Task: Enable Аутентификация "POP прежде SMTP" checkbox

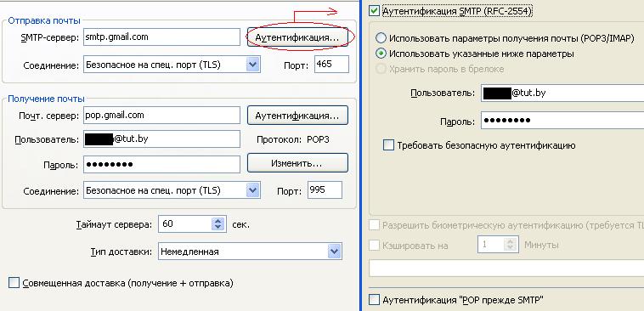Action: point(374,300)
